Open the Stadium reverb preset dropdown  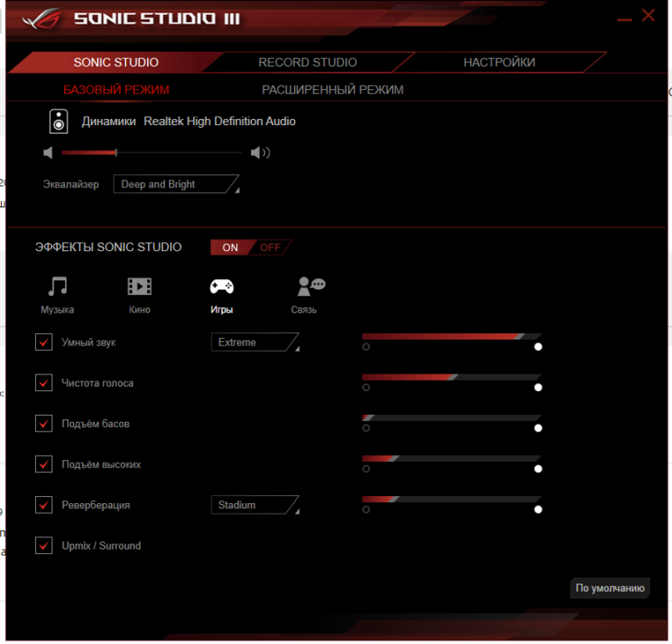point(255,505)
